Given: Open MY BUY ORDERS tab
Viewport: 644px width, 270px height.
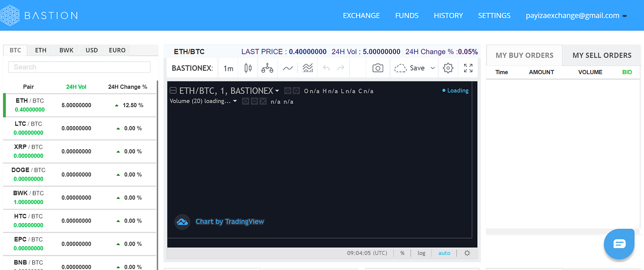Looking at the screenshot, I should click(x=524, y=55).
